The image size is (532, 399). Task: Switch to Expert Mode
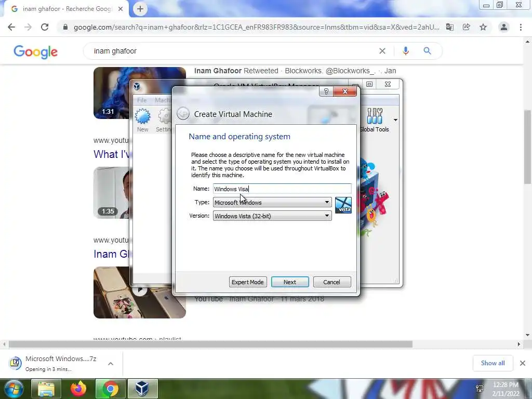(248, 282)
